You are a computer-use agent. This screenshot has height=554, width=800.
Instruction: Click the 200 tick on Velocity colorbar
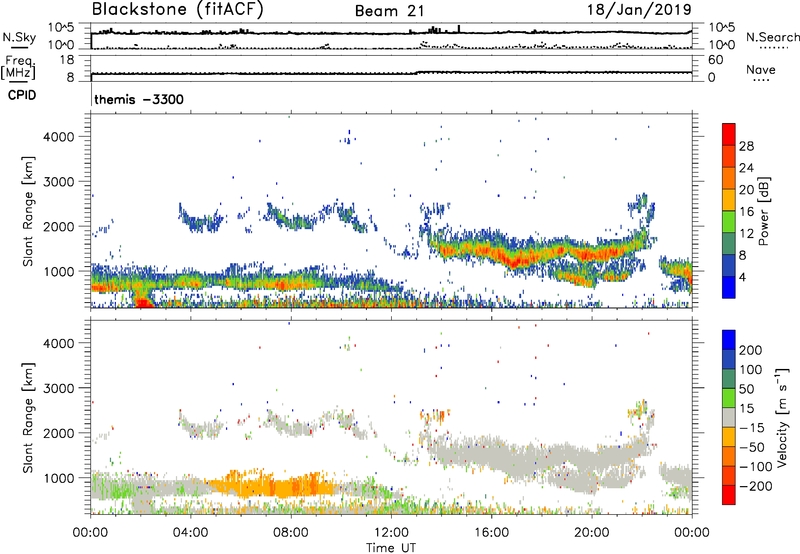coord(751,350)
